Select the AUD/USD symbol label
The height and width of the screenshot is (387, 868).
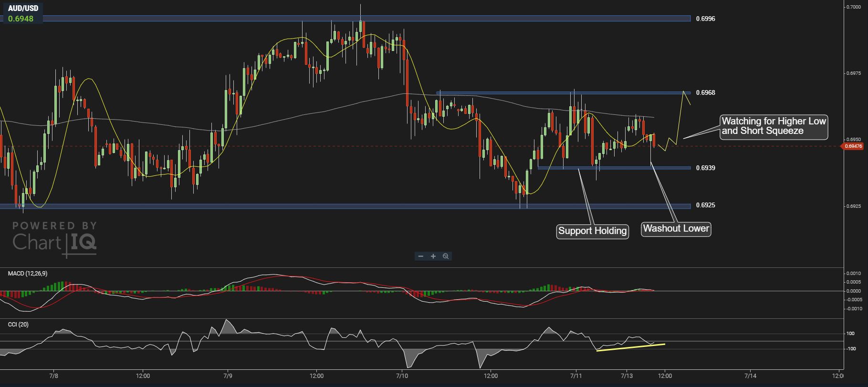point(23,9)
